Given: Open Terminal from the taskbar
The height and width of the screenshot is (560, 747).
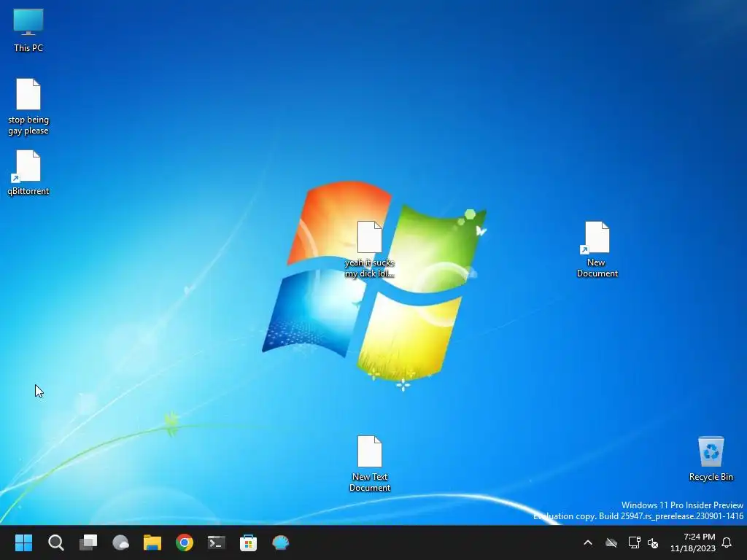Looking at the screenshot, I should click(x=216, y=542).
